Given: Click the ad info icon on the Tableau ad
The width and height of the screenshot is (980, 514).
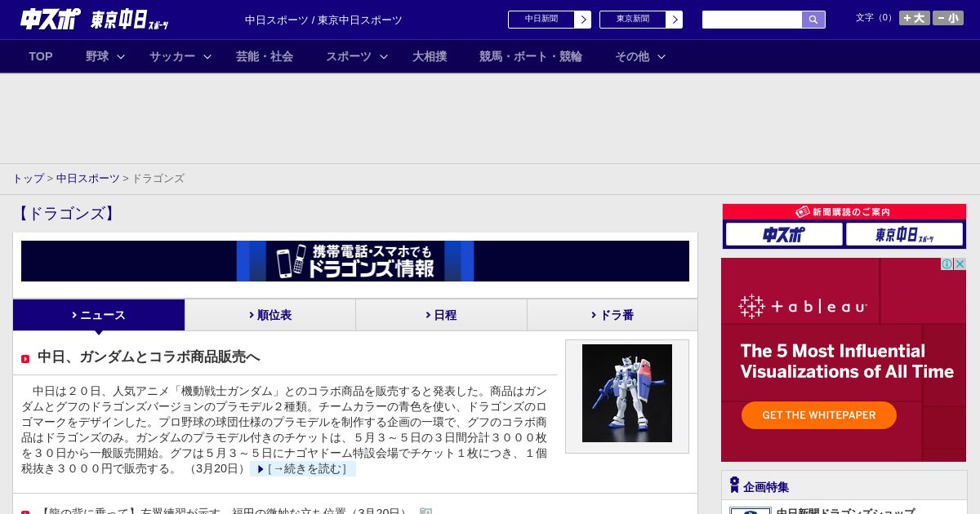Looking at the screenshot, I should point(947,264).
